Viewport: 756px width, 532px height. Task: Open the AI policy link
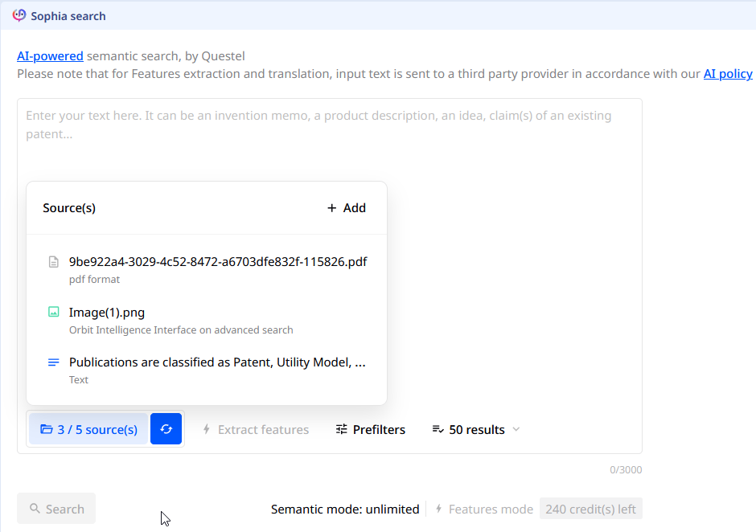tap(728, 74)
